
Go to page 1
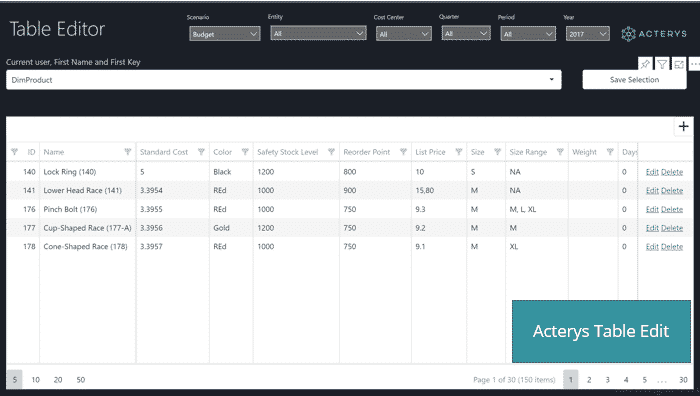[x=571, y=379]
